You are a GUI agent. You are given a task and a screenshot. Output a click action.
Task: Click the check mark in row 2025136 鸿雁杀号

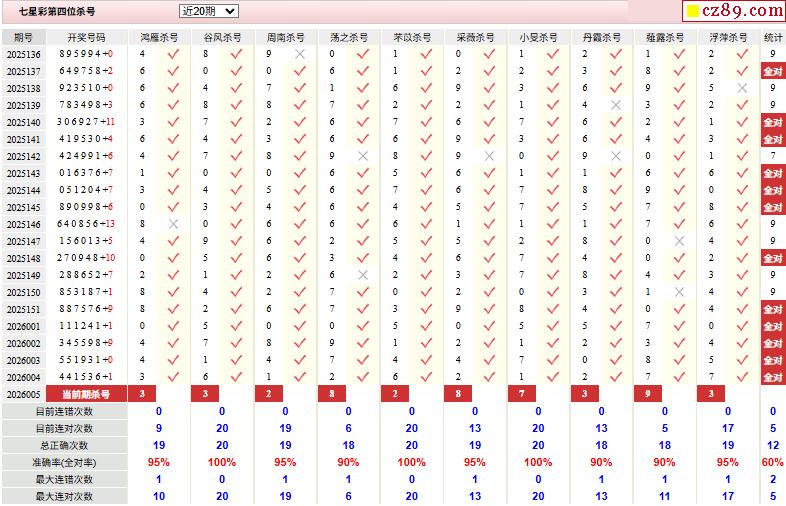pyautogui.click(x=173, y=54)
